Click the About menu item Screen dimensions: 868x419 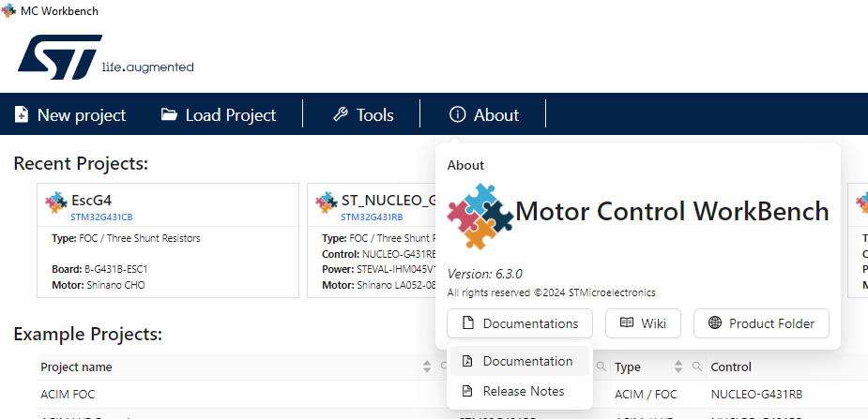pos(484,115)
